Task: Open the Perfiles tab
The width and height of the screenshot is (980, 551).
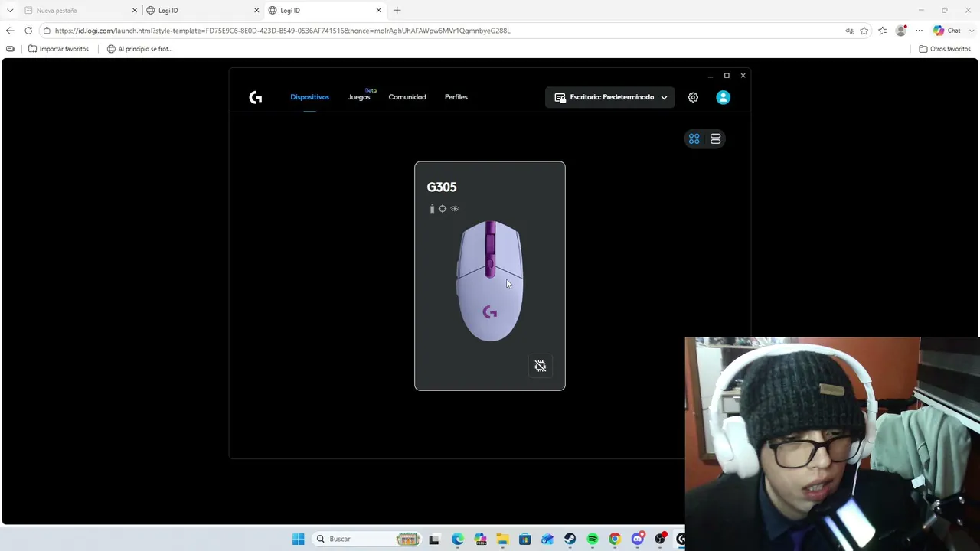Action: click(456, 97)
